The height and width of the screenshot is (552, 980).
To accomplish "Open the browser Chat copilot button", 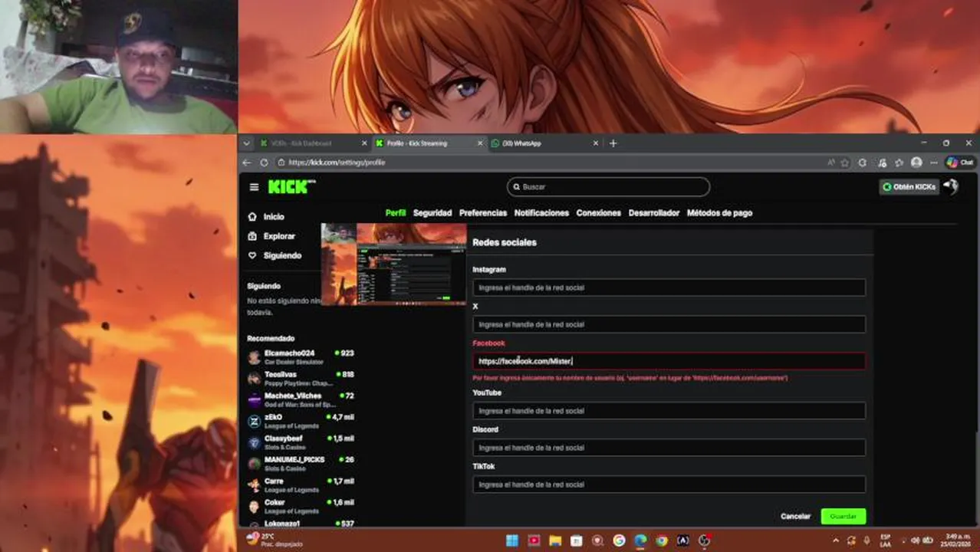I will (x=960, y=163).
